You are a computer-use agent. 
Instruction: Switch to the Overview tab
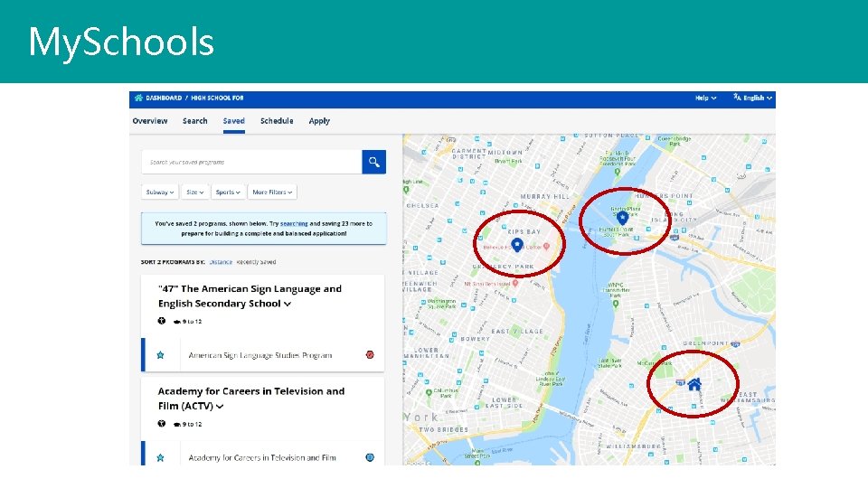150,120
